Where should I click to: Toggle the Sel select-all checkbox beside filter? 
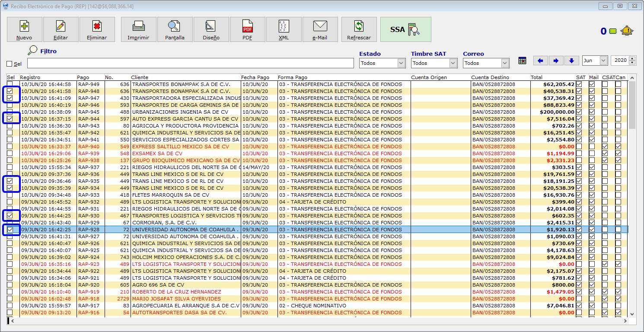coord(10,64)
